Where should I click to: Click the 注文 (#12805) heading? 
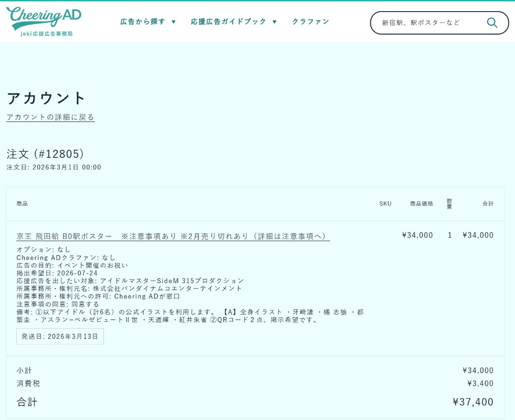pyautogui.click(x=45, y=154)
